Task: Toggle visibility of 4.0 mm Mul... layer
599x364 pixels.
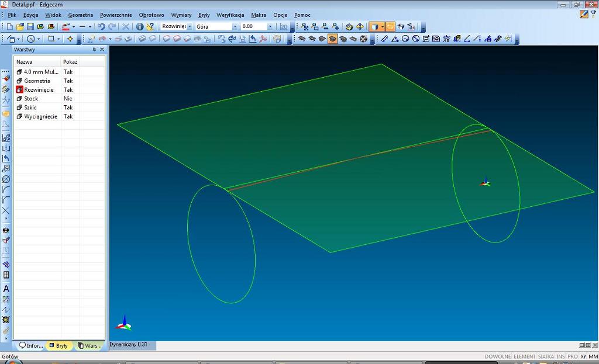Action: pos(68,72)
